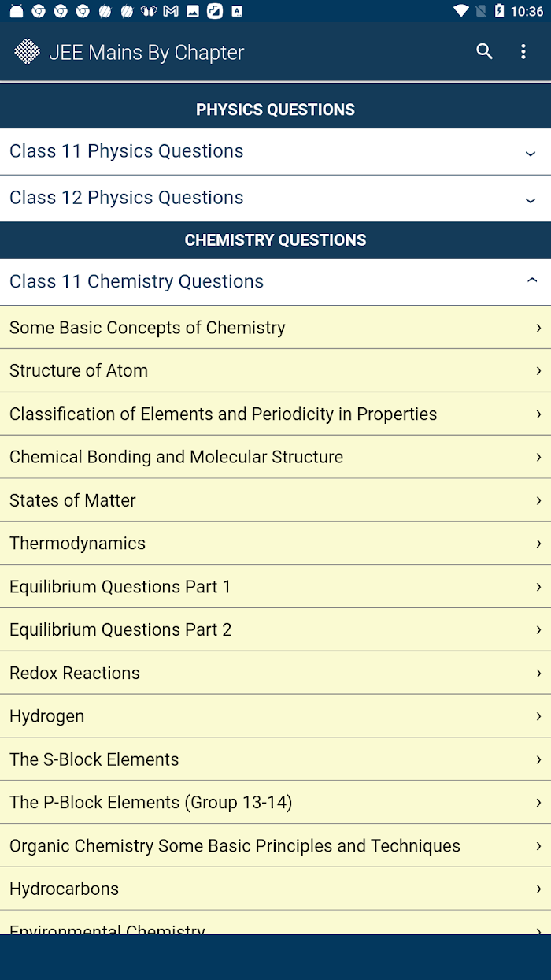Select Classification of Elements and Periodicity
Viewport: 551px width, 980px height.
point(275,414)
